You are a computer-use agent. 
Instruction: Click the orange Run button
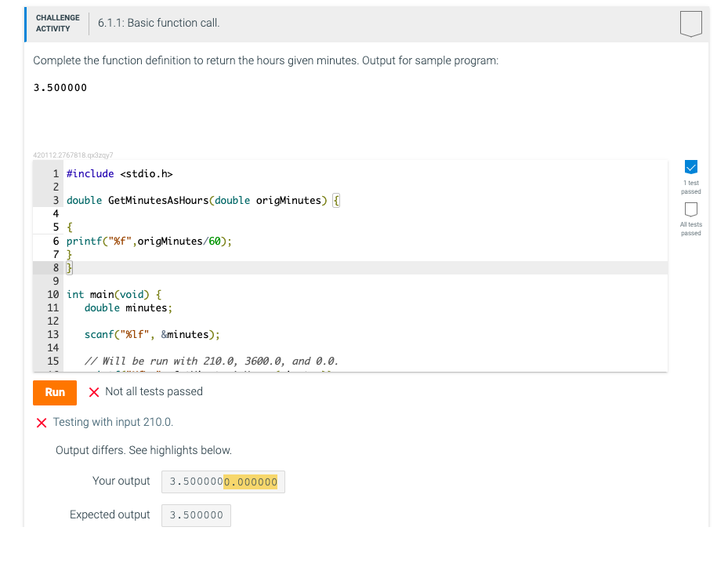(54, 392)
